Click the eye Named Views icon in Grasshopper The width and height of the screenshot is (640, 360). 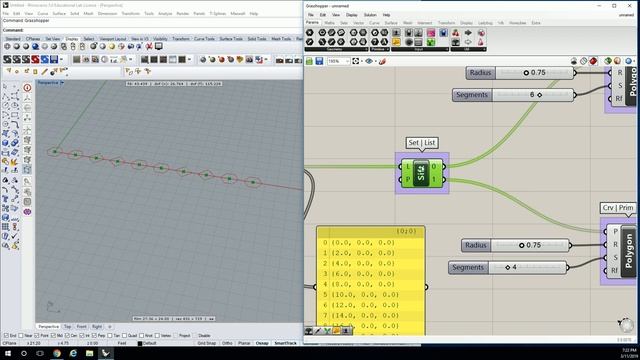coord(369,61)
